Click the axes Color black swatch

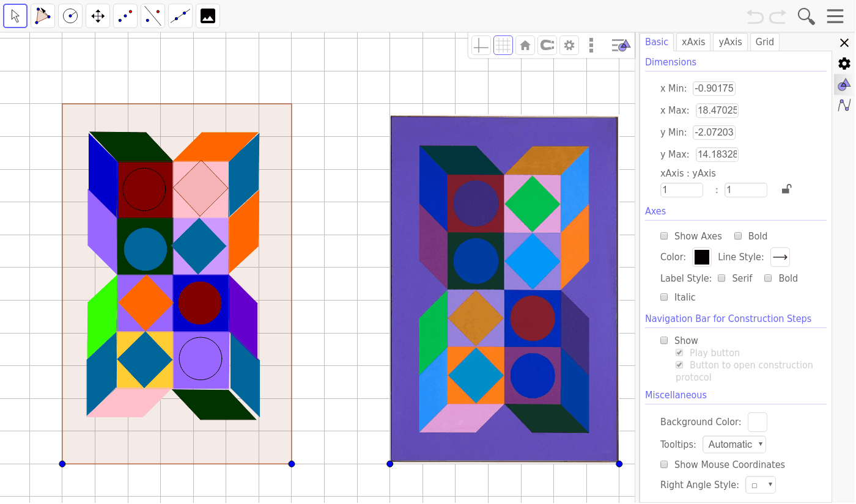coord(702,257)
